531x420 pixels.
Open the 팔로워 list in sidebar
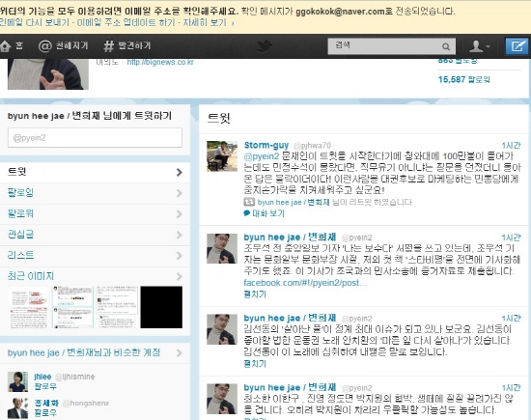(95, 213)
